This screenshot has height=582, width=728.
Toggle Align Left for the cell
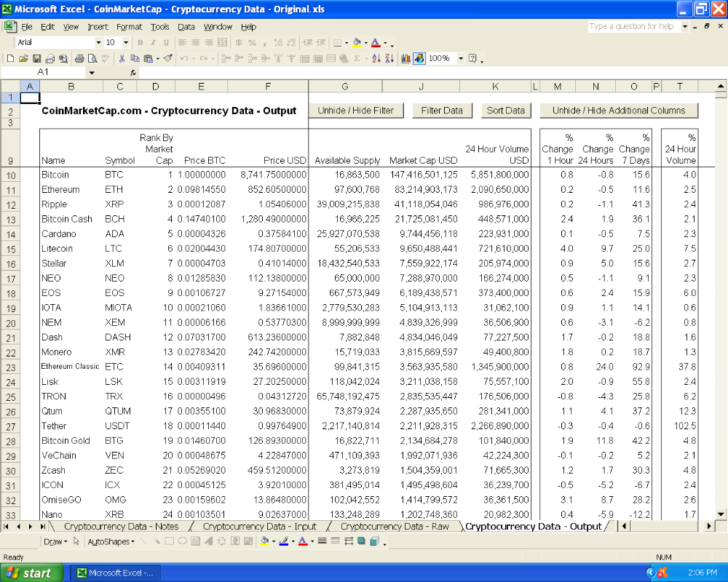point(183,43)
